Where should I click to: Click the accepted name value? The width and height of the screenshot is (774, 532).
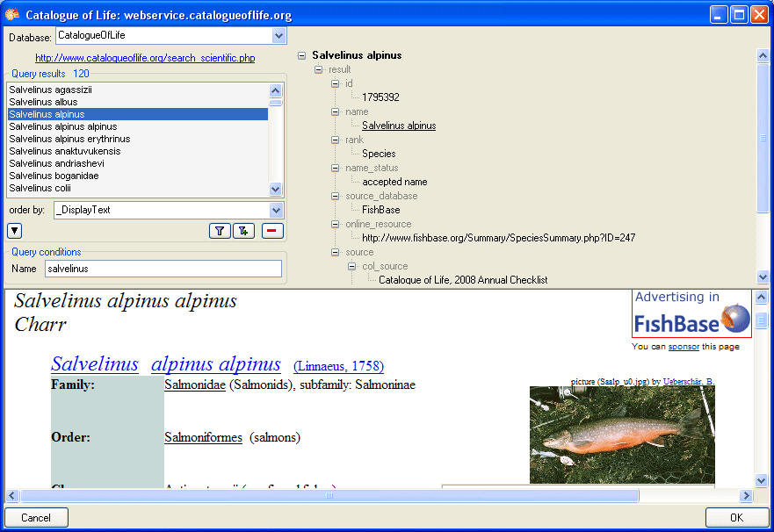coord(394,182)
